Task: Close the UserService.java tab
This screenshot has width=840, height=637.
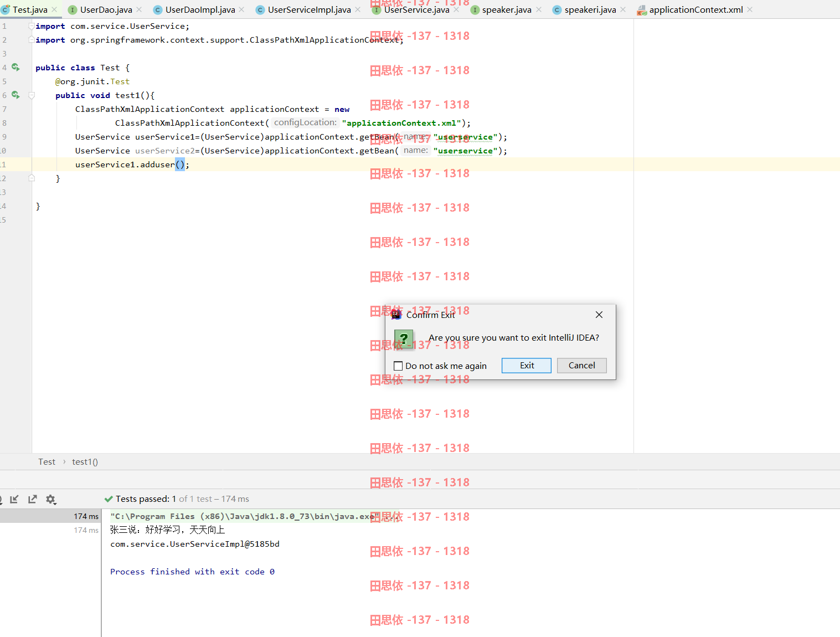Action: 456,9
